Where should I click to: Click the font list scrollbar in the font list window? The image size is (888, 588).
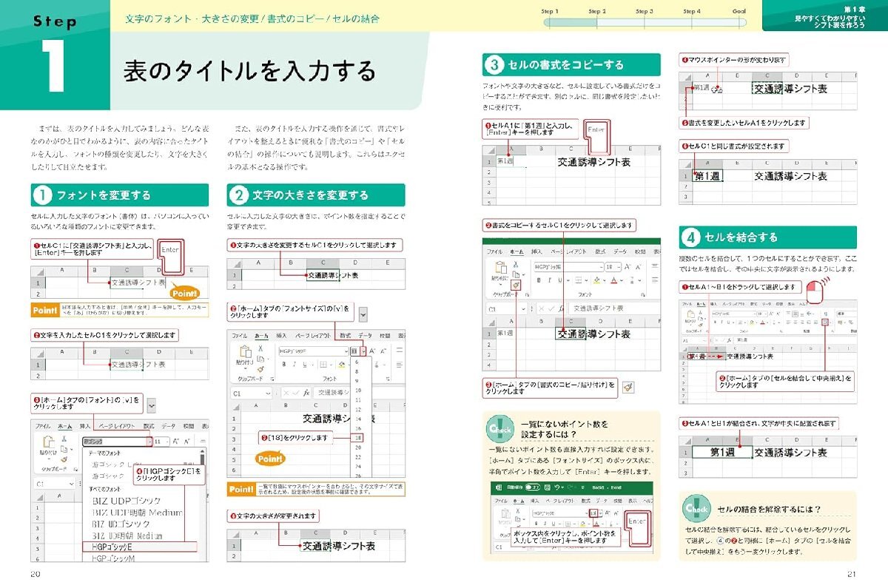(x=202, y=504)
